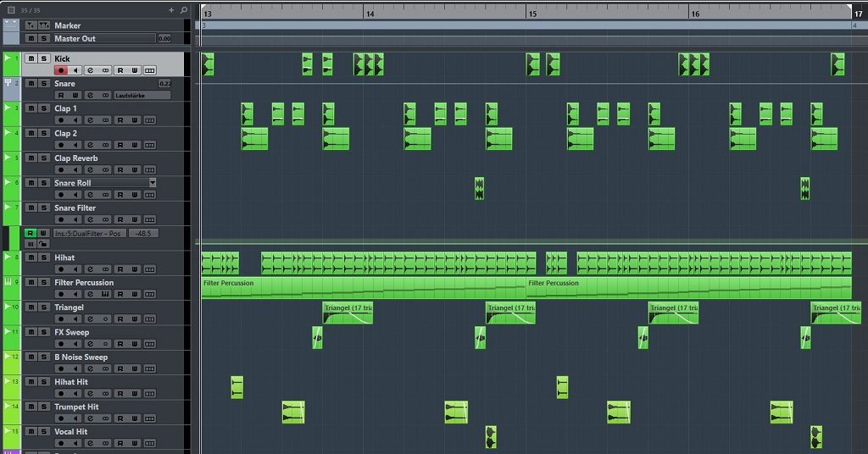Select the first Snare Roll clip

(480, 189)
